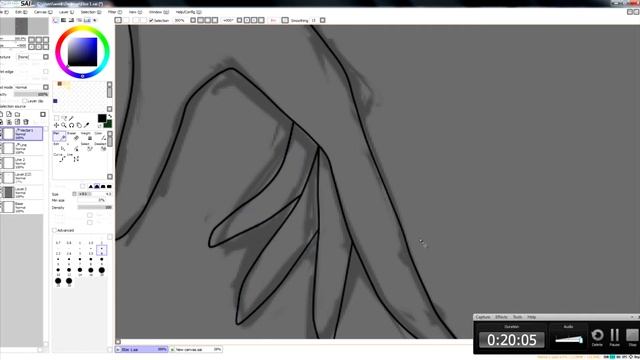Stop the screen recording
Screen dimensions: 640x360
632,338
